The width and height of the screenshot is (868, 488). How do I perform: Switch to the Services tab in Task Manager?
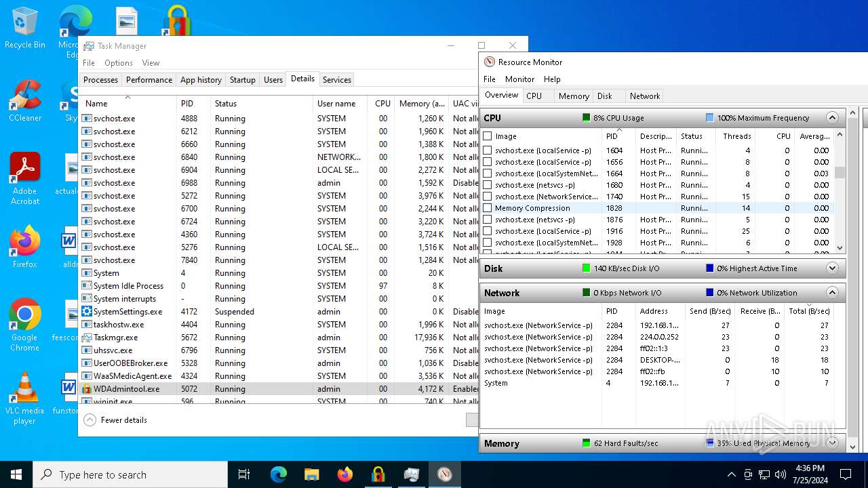tap(337, 80)
